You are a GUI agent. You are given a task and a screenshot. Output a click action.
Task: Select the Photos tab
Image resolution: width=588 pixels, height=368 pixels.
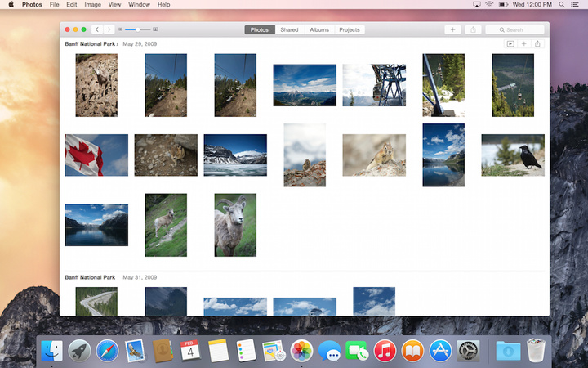[x=259, y=29]
